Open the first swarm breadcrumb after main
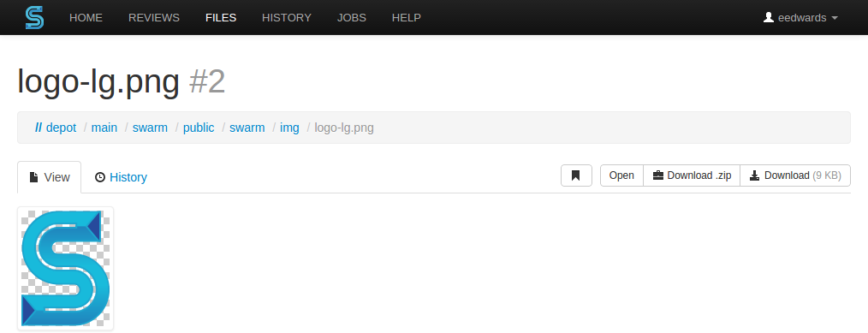Viewport: 868px width, 333px height. coord(150,128)
